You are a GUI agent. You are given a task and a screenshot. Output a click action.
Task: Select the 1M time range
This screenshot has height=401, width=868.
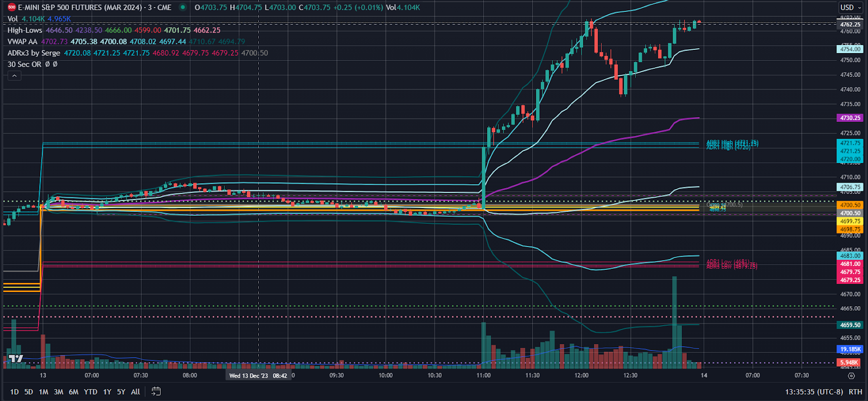43,392
